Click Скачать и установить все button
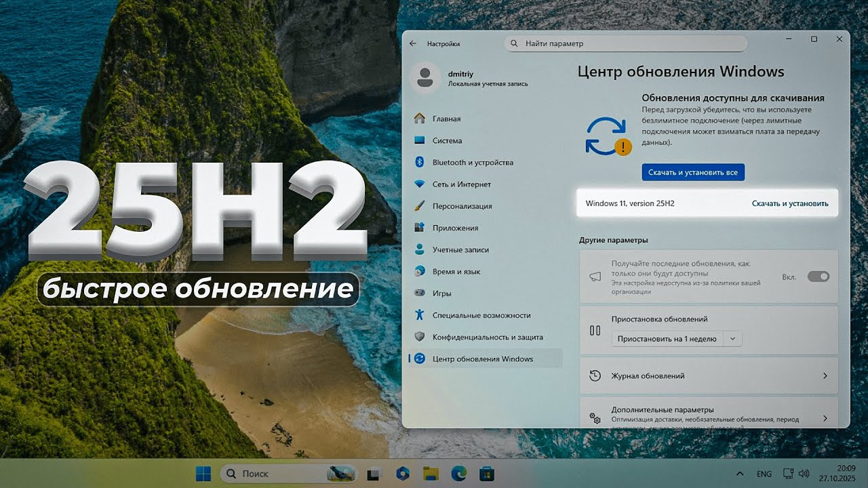The width and height of the screenshot is (868, 488). [693, 172]
